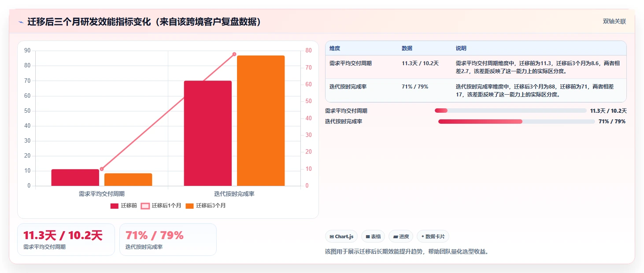Viewport: 644px width, 273px height.
Task: Click the 表格 tag icon
Action: 368,237
